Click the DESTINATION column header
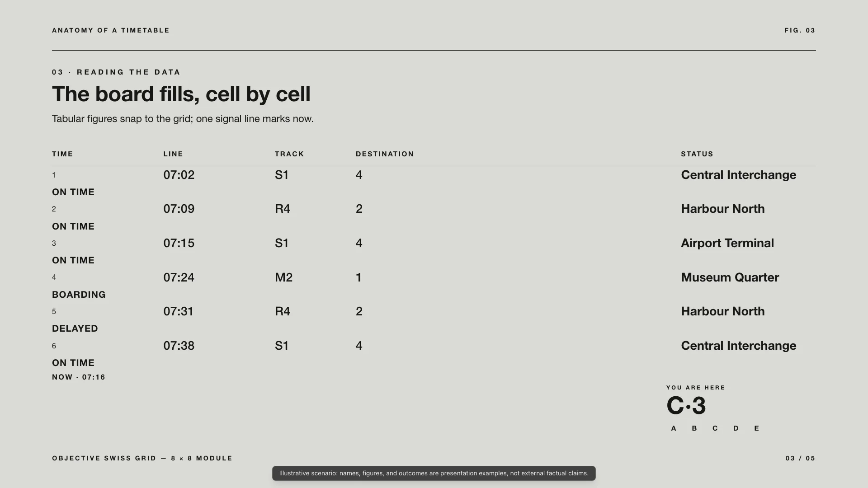 385,154
